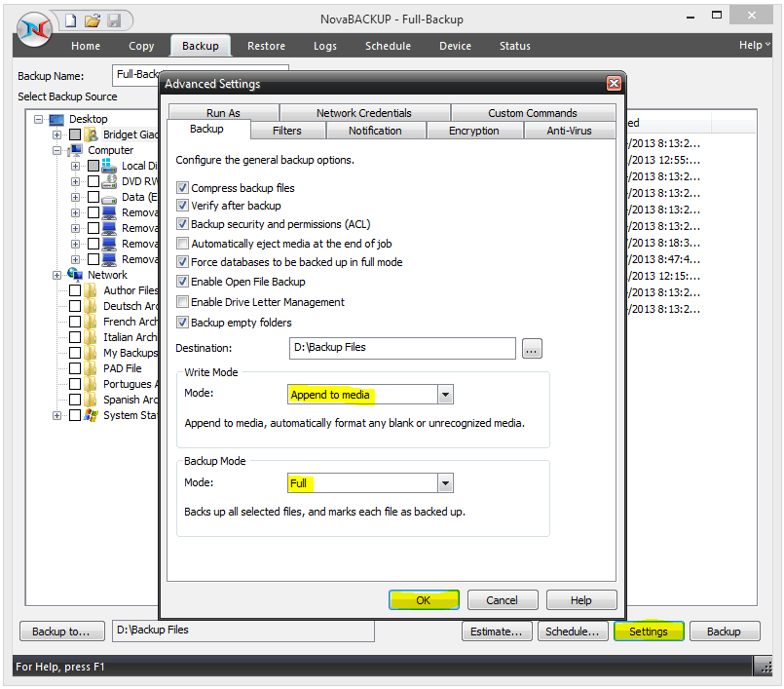The height and width of the screenshot is (689, 784).
Task: Click the Computer icon in source tree
Action: 75,150
